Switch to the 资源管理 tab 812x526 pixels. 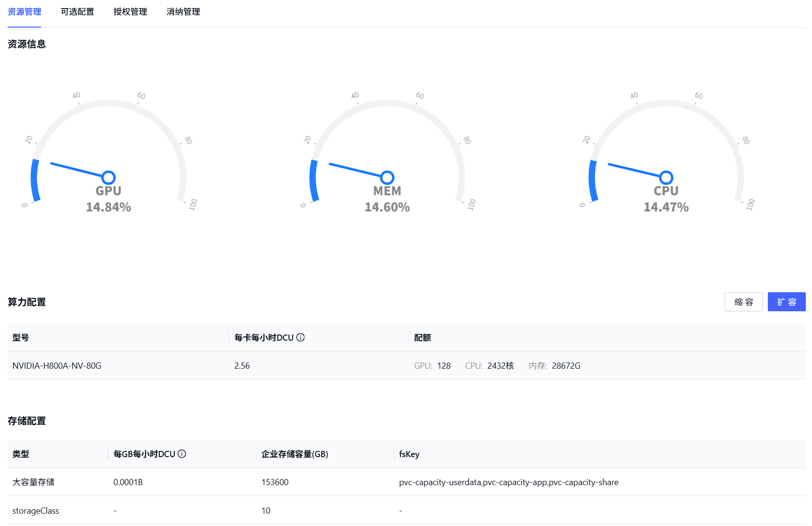(x=24, y=12)
